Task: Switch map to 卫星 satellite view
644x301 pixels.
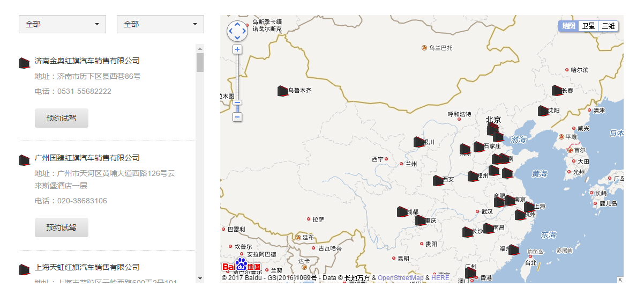Action: (588, 26)
